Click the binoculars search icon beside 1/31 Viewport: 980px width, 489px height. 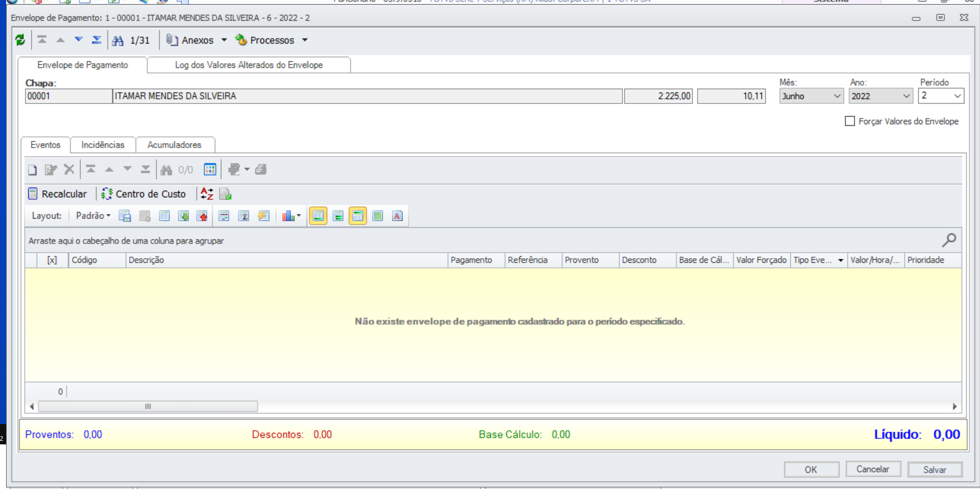tap(118, 41)
